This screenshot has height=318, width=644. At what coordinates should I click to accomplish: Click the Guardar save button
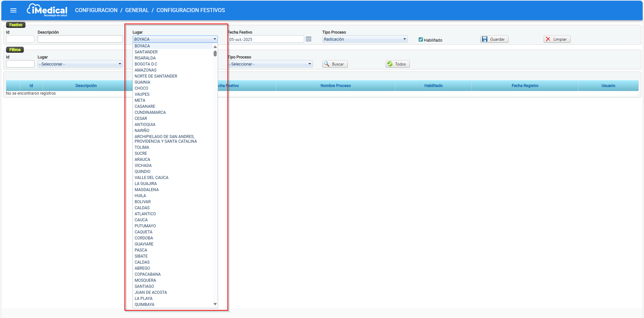[x=494, y=39]
